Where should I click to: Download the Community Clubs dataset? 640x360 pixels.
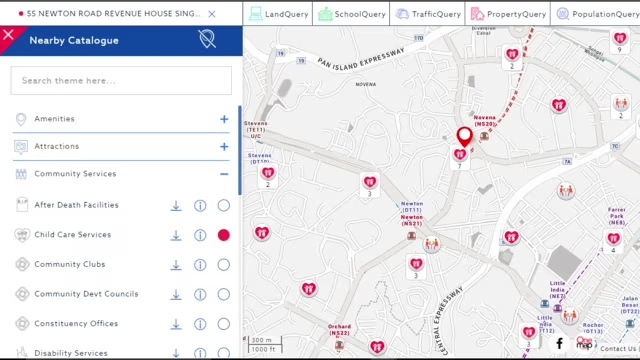pos(176,265)
